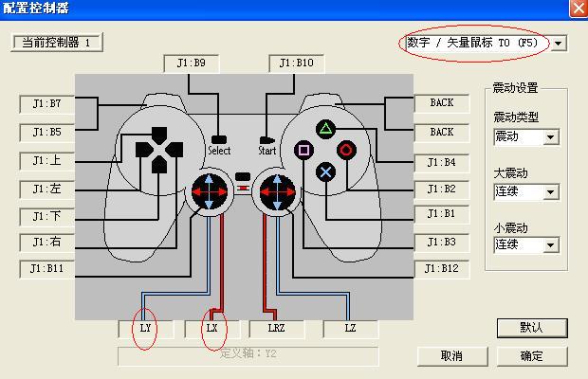This screenshot has width=588, height=379.
Task: Click the LRZ axis field
Action: pyautogui.click(x=277, y=329)
